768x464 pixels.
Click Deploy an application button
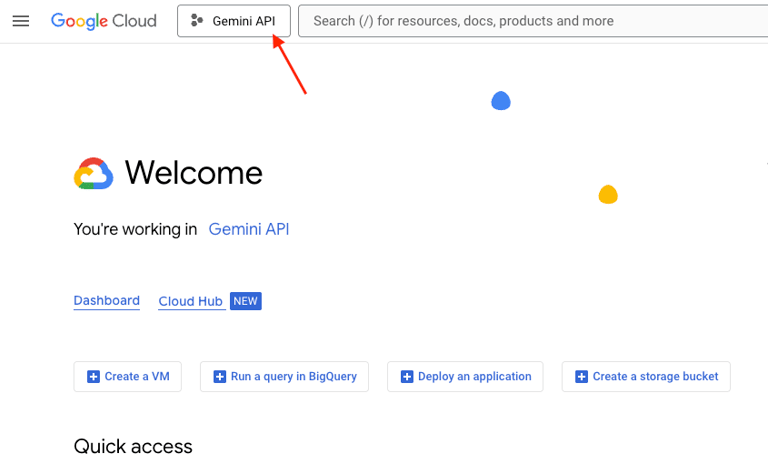click(x=465, y=376)
